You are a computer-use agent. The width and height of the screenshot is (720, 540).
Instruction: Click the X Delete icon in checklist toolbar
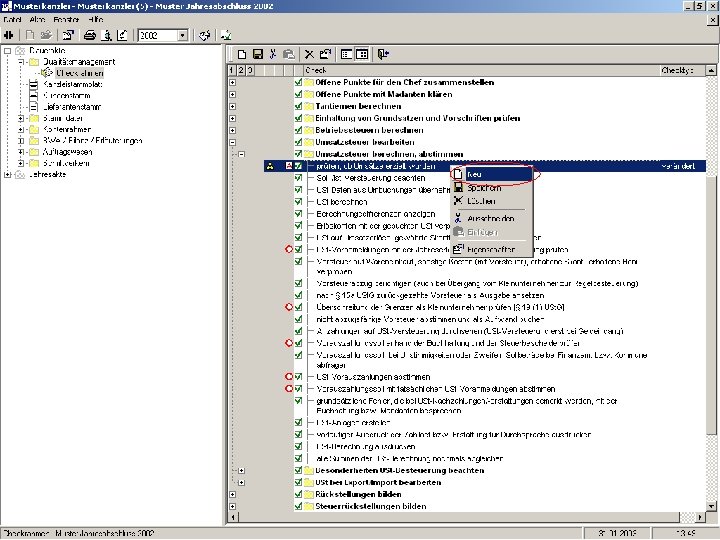(309, 55)
